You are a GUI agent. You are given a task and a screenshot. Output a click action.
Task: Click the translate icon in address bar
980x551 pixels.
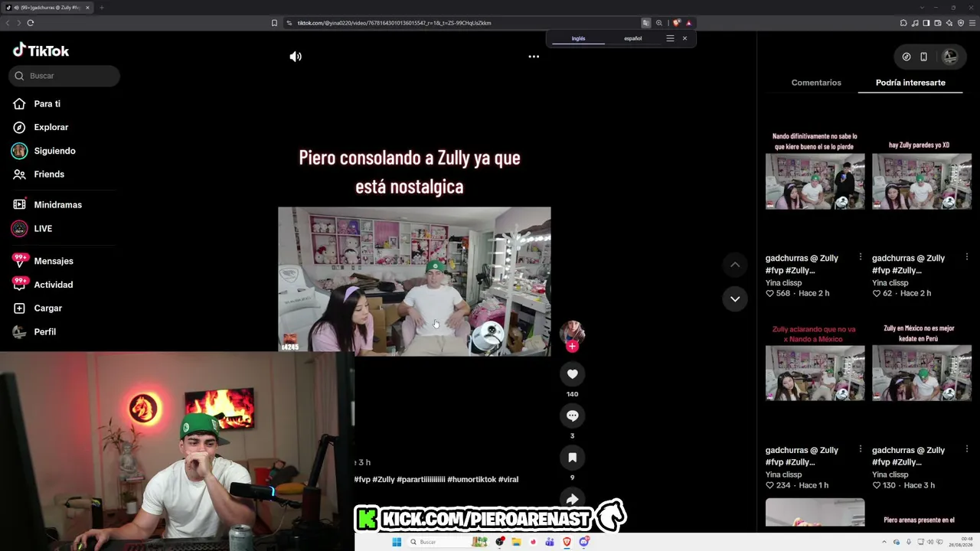tap(645, 23)
